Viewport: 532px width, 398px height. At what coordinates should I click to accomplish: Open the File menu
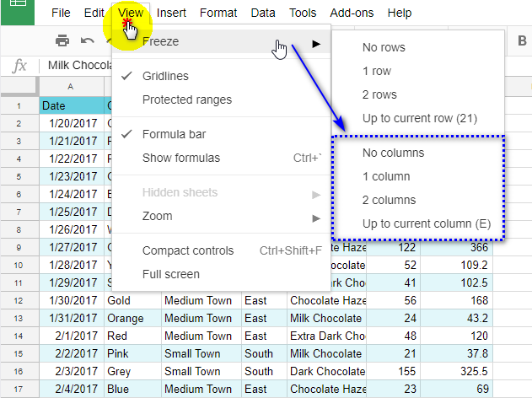coord(61,13)
